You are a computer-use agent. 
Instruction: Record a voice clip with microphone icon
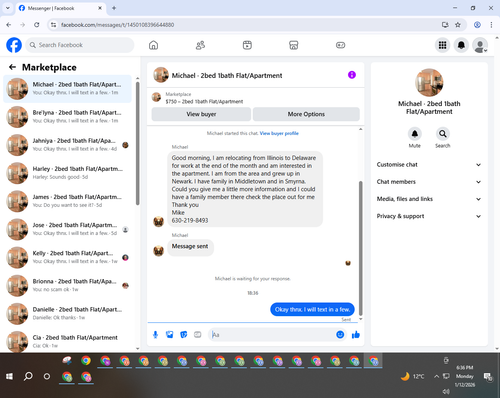point(155,335)
